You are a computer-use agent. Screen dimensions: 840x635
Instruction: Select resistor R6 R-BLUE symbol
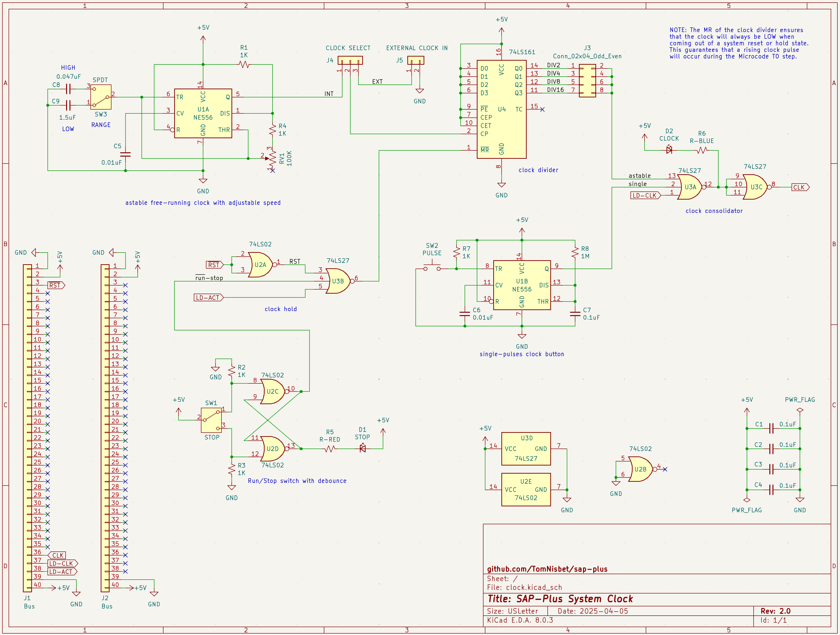click(x=702, y=150)
